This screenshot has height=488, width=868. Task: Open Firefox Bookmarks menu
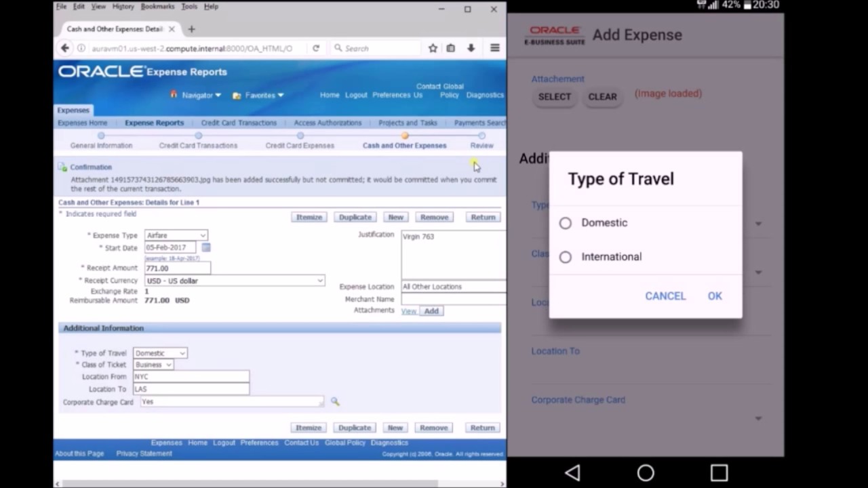pyautogui.click(x=157, y=6)
